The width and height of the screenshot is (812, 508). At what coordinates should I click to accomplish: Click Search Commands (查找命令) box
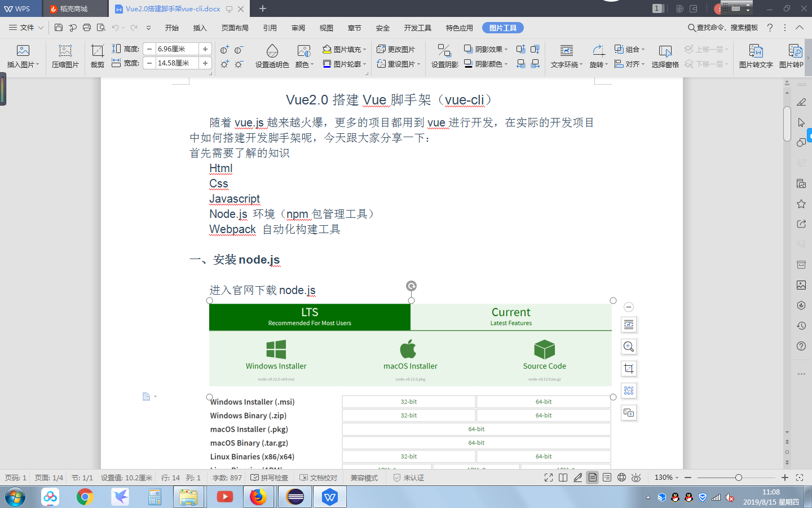723,27
